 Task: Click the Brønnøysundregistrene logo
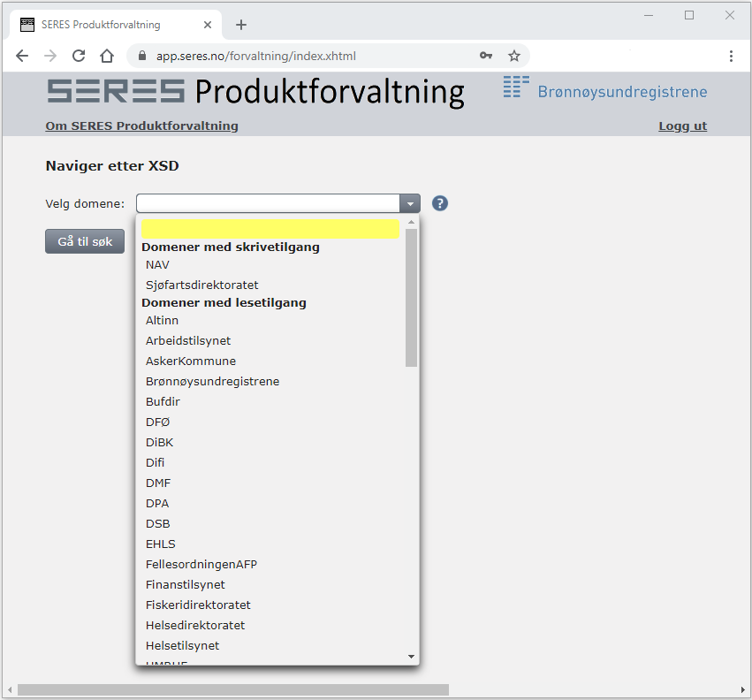(605, 89)
